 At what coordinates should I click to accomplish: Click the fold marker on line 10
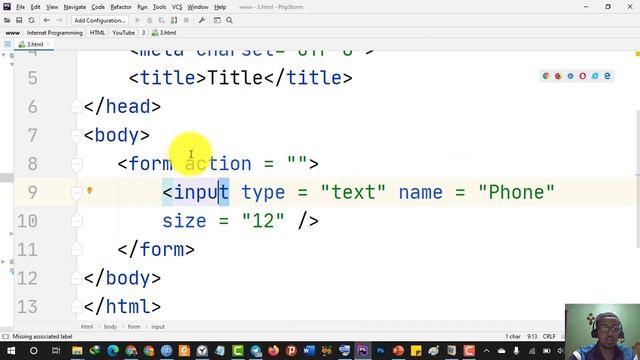(x=77, y=221)
